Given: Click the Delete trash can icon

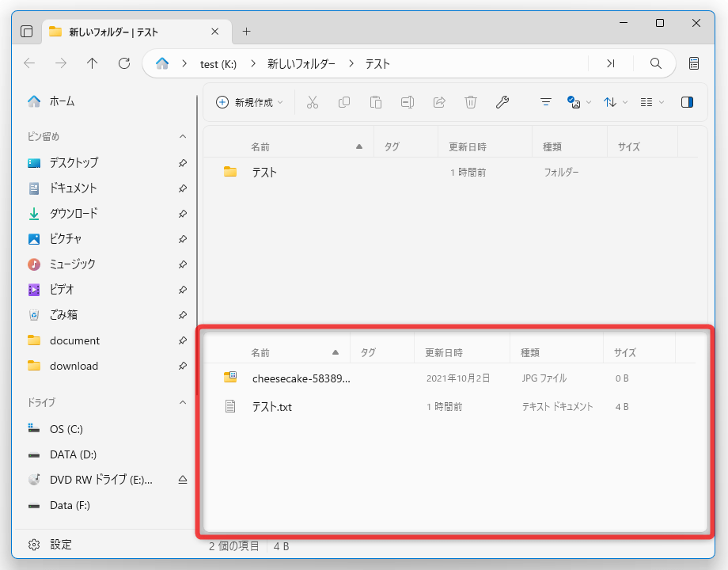Looking at the screenshot, I should click(471, 102).
